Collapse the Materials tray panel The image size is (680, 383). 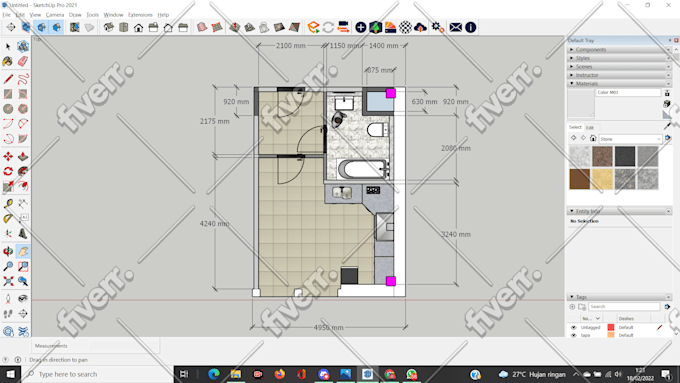[x=619, y=83]
